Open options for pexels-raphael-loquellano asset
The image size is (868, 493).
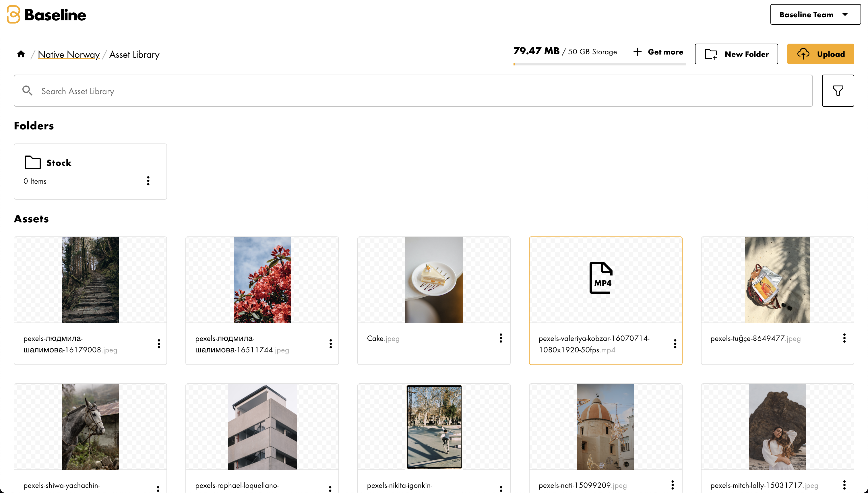coord(330,489)
